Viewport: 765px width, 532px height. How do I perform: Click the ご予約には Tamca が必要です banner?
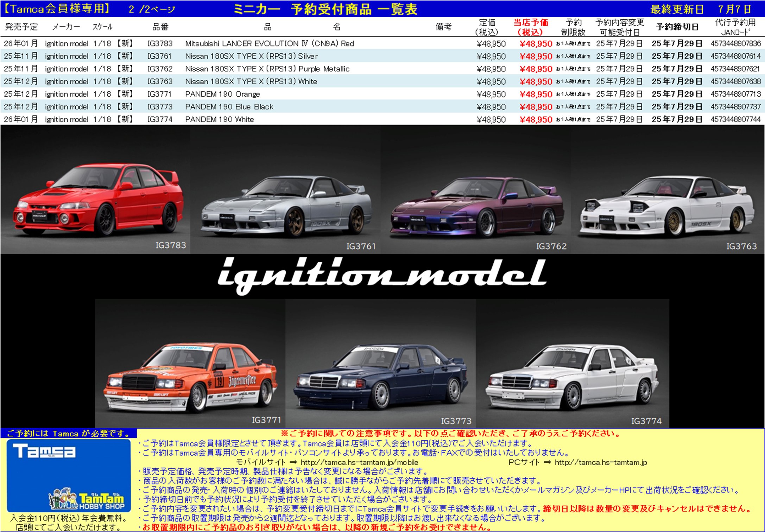point(69,434)
